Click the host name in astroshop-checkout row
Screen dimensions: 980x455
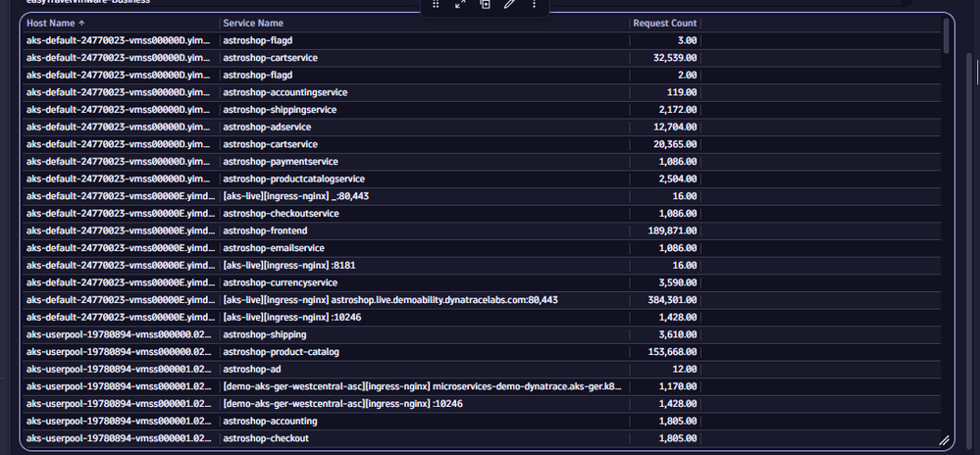[x=120, y=438]
